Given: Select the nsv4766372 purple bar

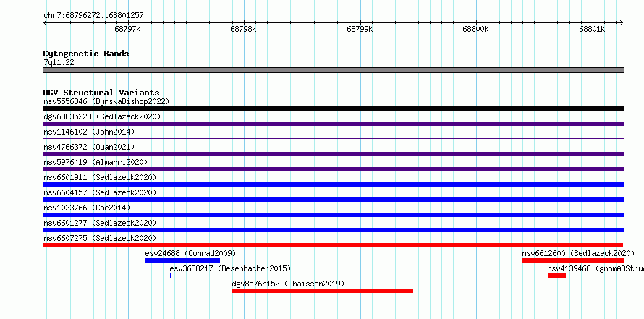Looking at the screenshot, I should 333,154.
